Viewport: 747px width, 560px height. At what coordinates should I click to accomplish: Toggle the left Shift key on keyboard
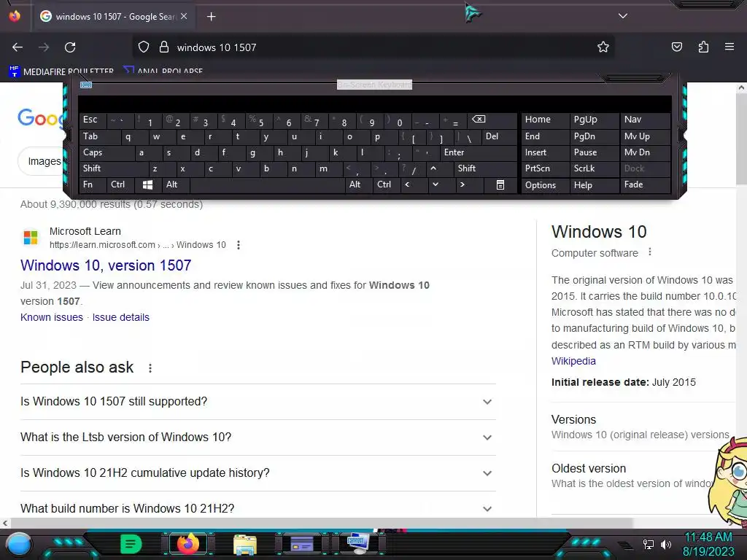(x=114, y=168)
